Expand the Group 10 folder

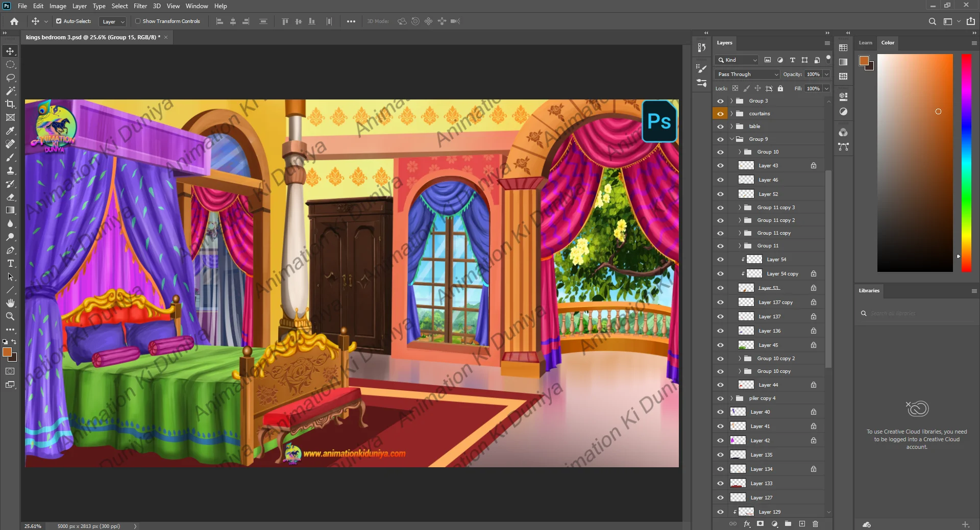(x=740, y=152)
